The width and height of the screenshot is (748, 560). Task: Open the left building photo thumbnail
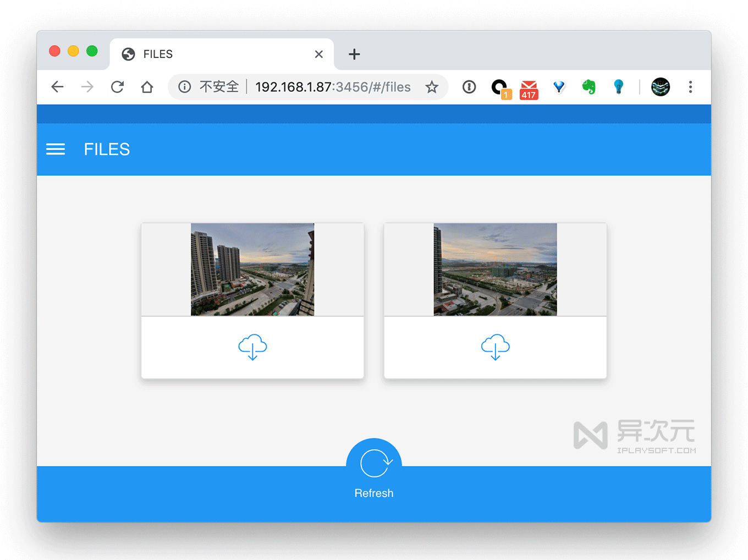252,270
